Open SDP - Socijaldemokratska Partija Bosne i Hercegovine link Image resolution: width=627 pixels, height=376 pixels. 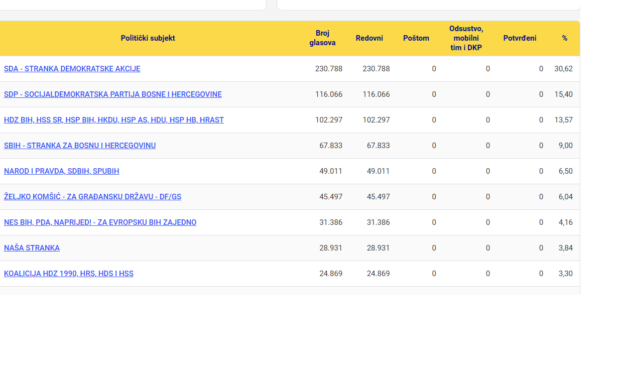coord(113,94)
